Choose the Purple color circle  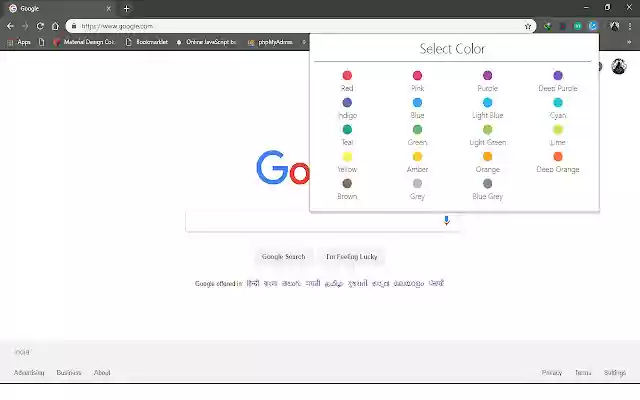[487, 76]
